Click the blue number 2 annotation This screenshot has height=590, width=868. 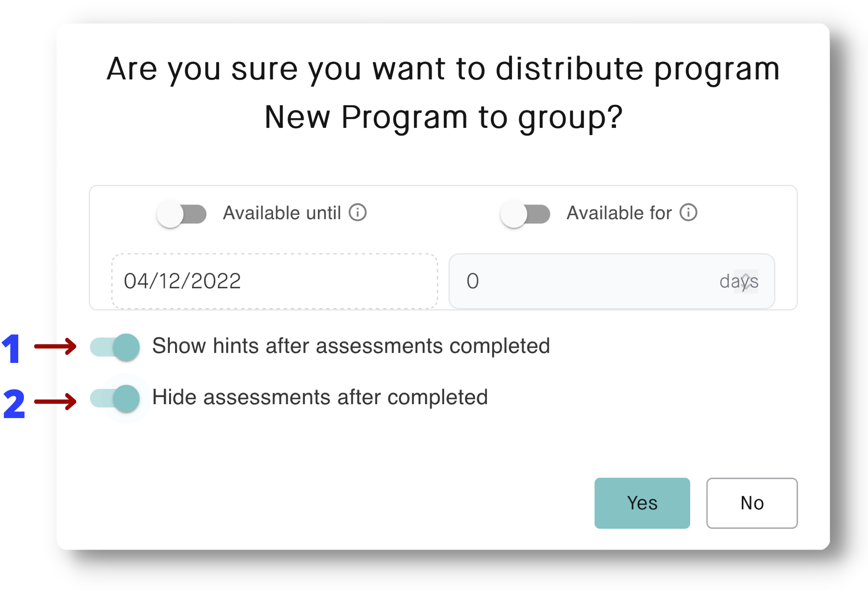click(14, 404)
